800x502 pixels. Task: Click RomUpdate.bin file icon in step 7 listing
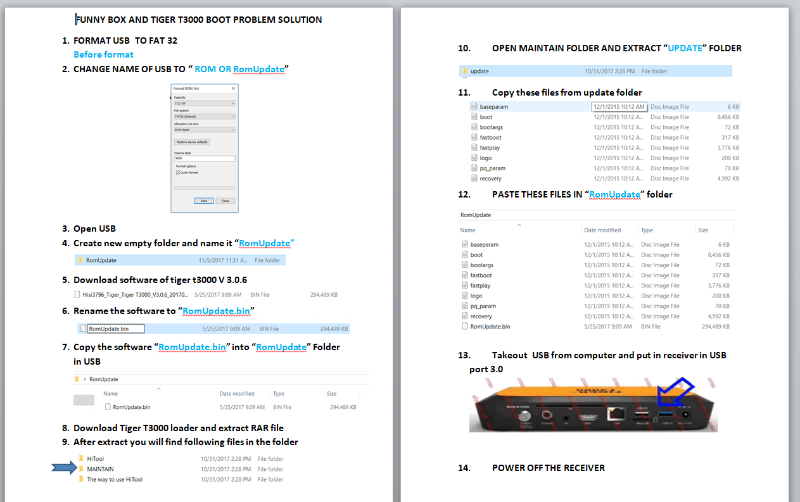tap(108, 407)
